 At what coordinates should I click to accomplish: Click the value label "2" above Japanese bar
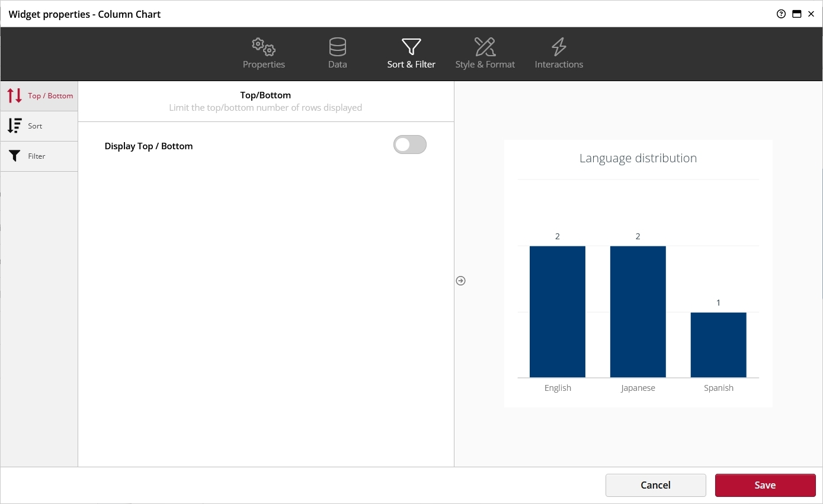tap(638, 236)
